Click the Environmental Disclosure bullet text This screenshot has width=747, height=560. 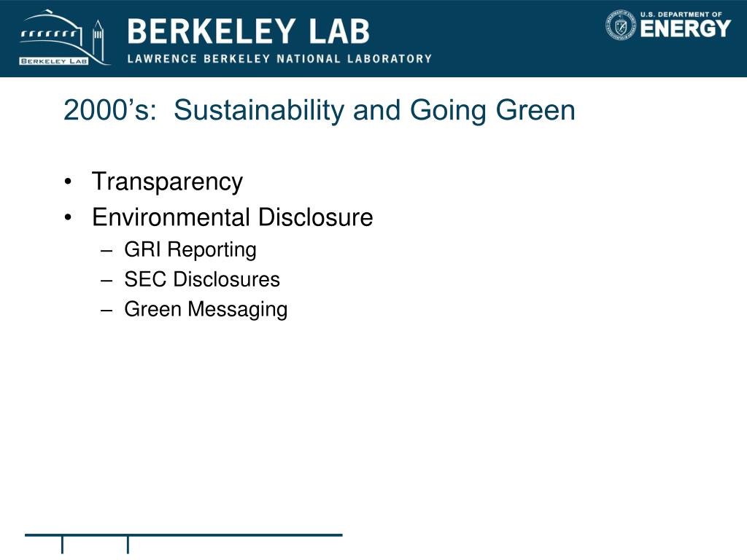coord(233,217)
